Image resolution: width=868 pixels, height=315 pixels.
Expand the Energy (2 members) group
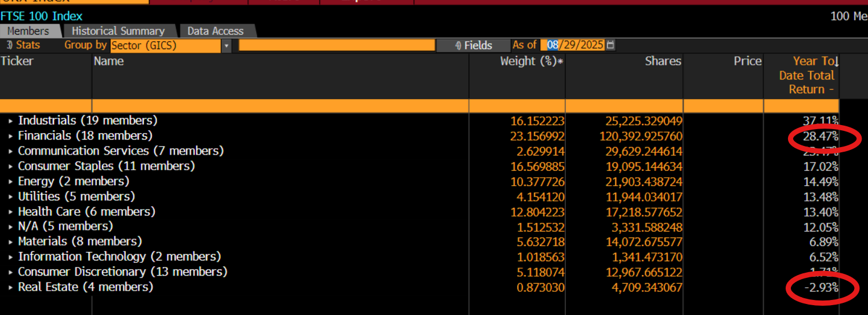point(10,182)
